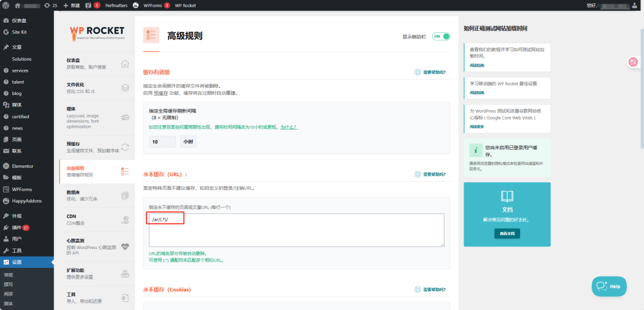The height and width of the screenshot is (310, 644).
Task: Click the WordPress logo in admin bar
Action: pos(6,5)
